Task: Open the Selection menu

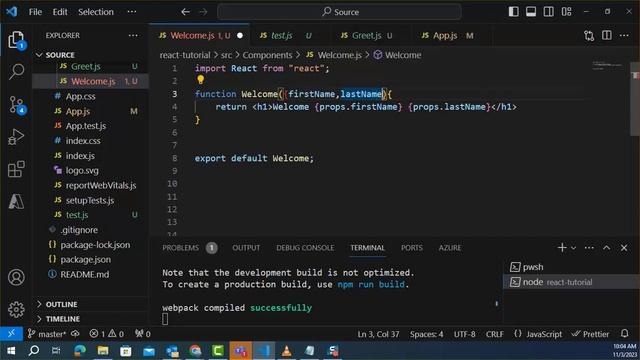Action: (96, 12)
